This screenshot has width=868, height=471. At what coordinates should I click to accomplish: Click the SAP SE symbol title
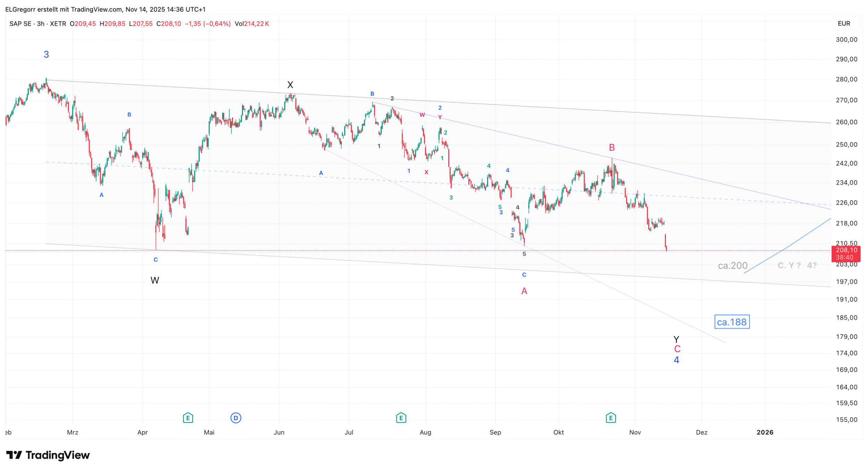point(20,24)
